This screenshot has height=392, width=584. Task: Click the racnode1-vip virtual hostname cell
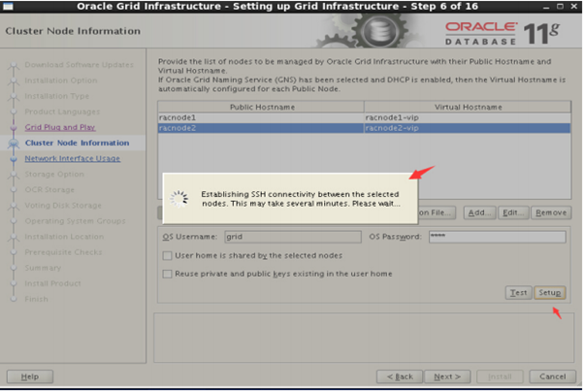click(x=467, y=117)
